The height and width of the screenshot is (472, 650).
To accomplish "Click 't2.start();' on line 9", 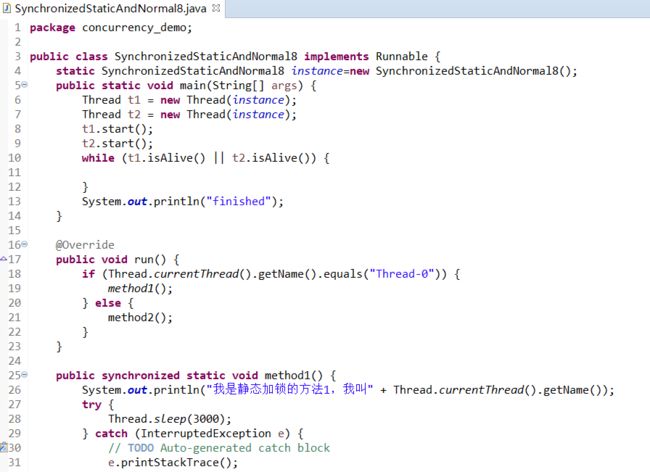I will (x=117, y=143).
